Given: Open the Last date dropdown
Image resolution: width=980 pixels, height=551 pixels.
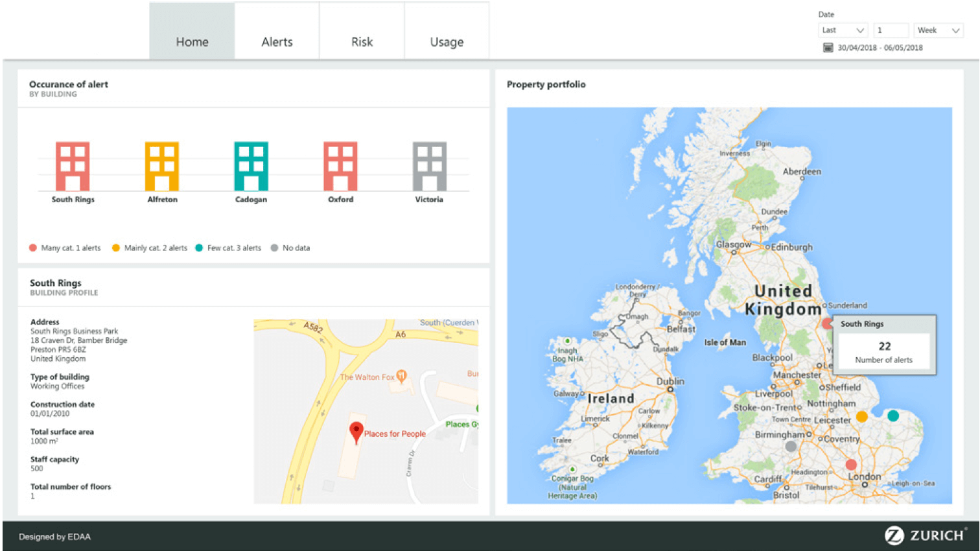Looking at the screenshot, I should 843,30.
